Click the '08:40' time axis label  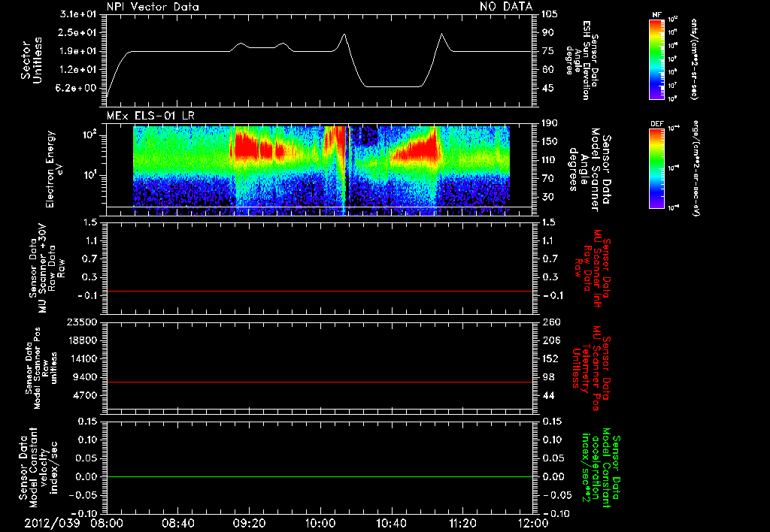coord(178,524)
